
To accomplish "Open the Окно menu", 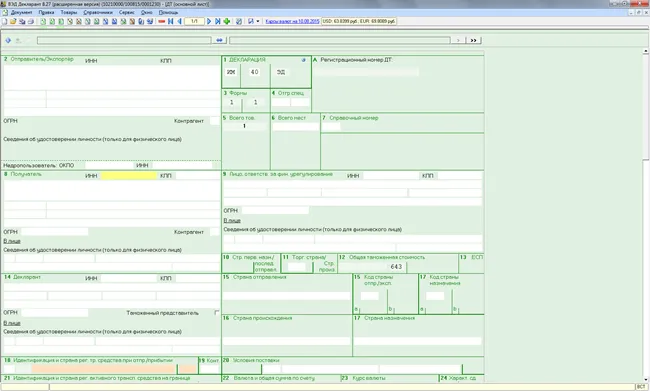I will tap(146, 12).
